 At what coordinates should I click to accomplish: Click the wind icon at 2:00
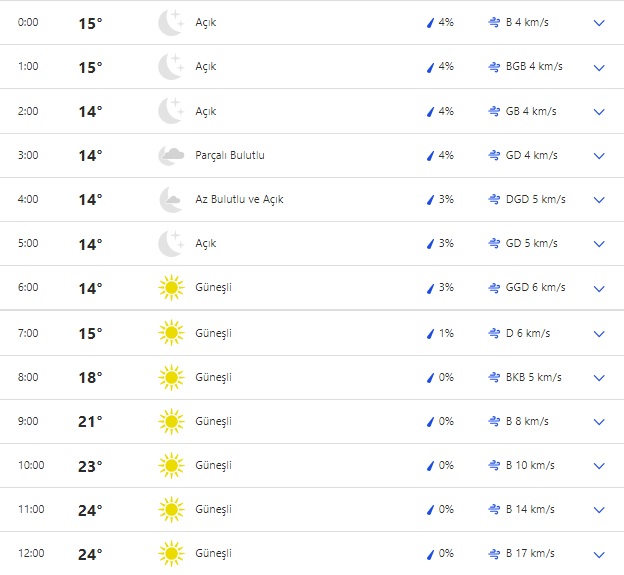pyautogui.click(x=494, y=111)
